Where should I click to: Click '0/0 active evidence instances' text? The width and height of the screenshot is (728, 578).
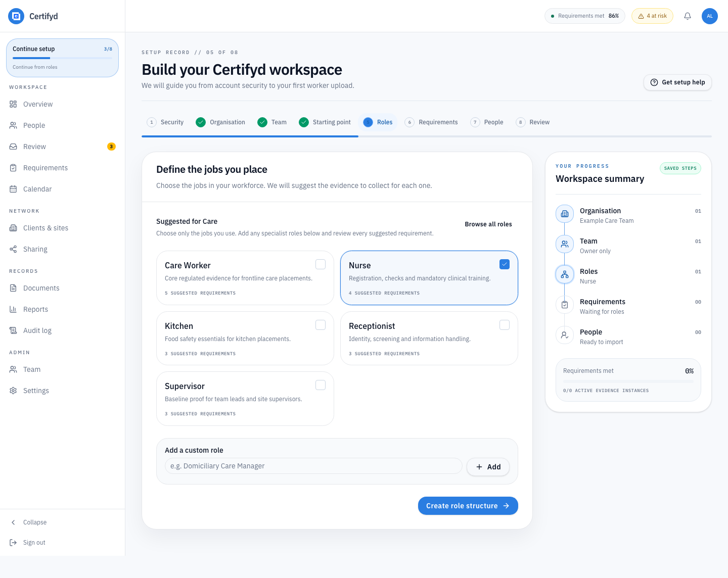tap(606, 391)
